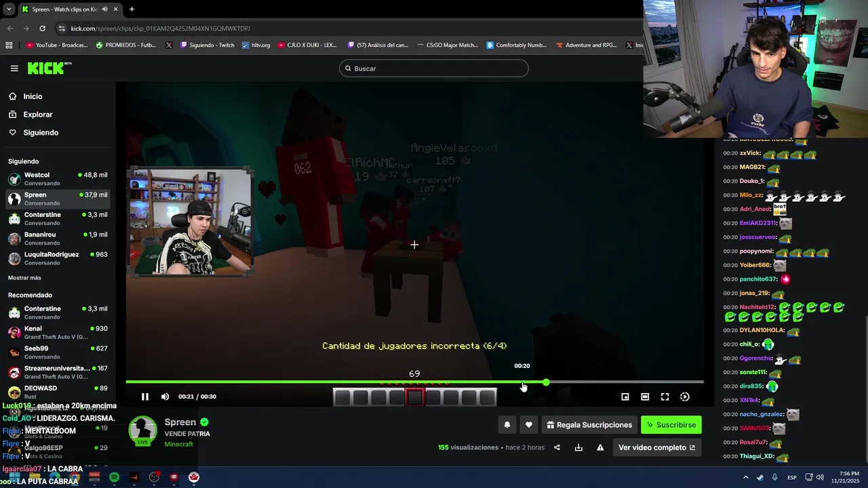Go back in browser history
Image resolution: width=868 pixels, height=488 pixels.
click(9, 28)
